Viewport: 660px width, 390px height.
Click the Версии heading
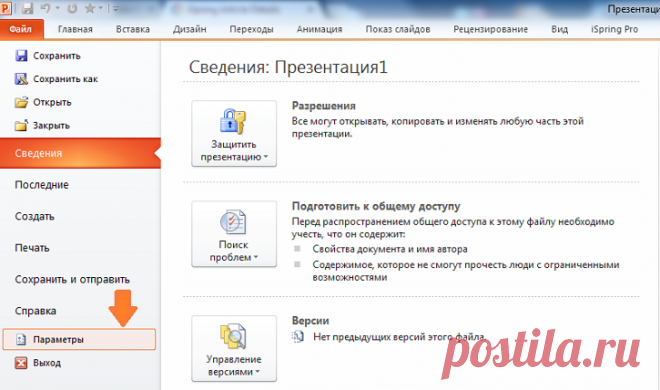click(x=310, y=321)
